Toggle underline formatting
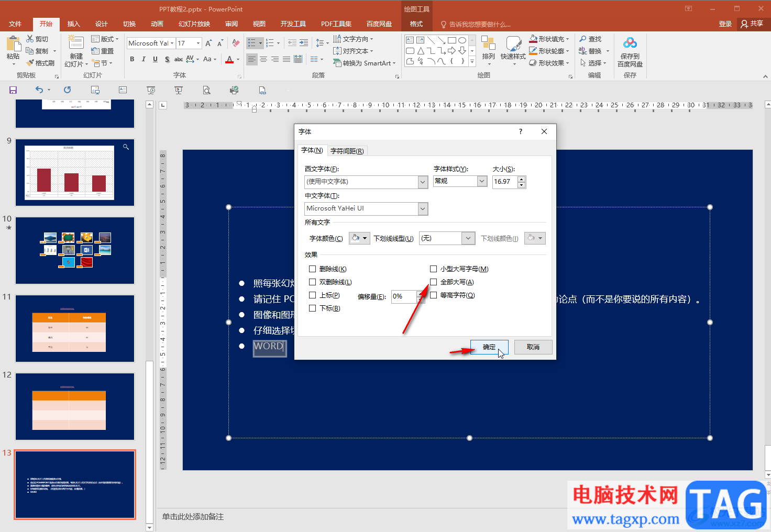Viewport: 771px width, 532px height. pos(155,59)
